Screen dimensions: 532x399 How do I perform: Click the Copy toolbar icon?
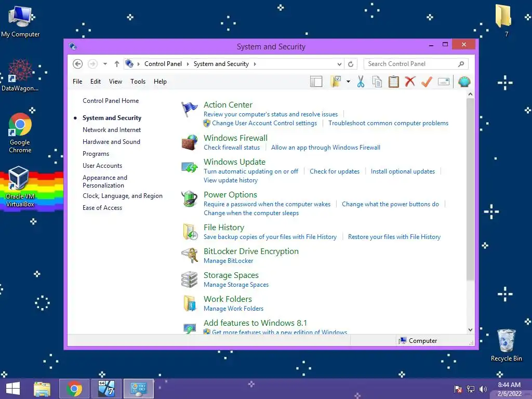[x=377, y=82]
